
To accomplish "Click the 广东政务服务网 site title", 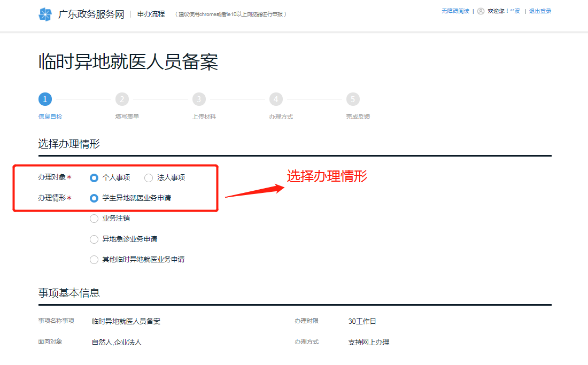I will (91, 14).
